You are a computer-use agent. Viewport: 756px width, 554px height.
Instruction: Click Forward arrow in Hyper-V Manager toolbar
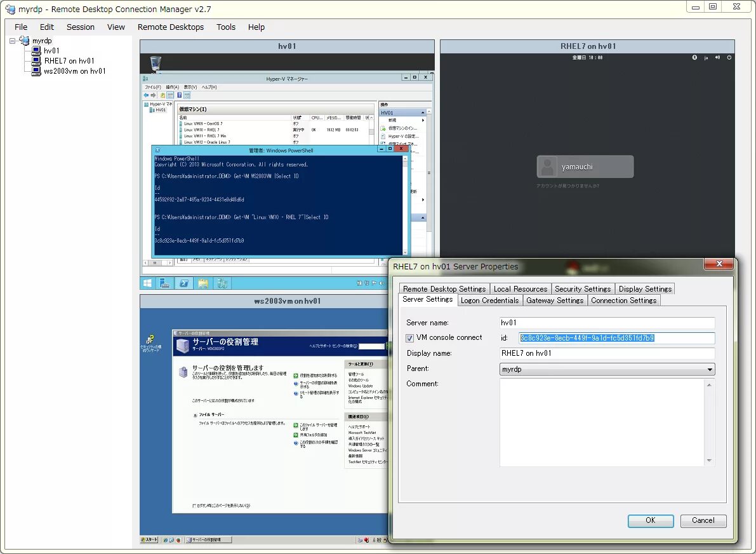(x=154, y=95)
